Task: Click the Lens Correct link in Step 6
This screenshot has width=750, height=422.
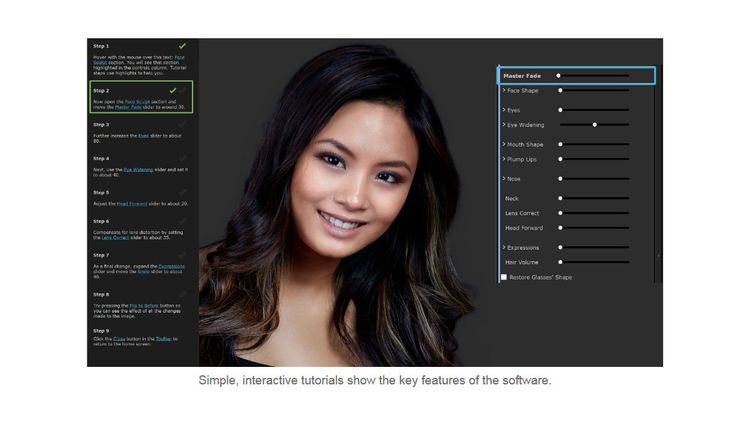Action: click(x=115, y=238)
